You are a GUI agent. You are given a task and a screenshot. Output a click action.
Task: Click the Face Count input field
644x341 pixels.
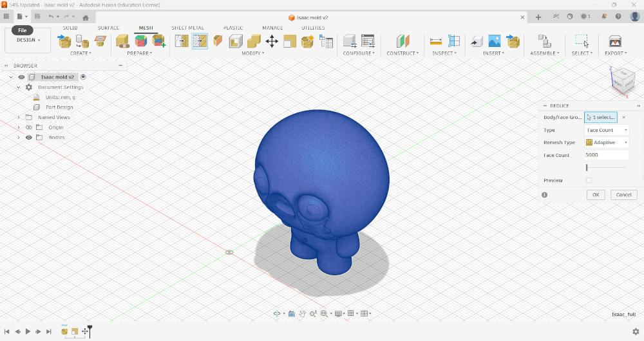click(606, 154)
